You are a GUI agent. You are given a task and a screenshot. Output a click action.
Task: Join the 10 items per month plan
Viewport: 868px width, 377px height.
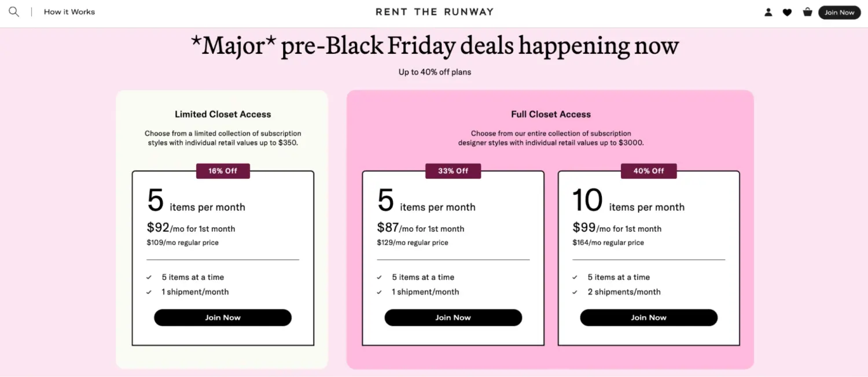[x=649, y=317]
